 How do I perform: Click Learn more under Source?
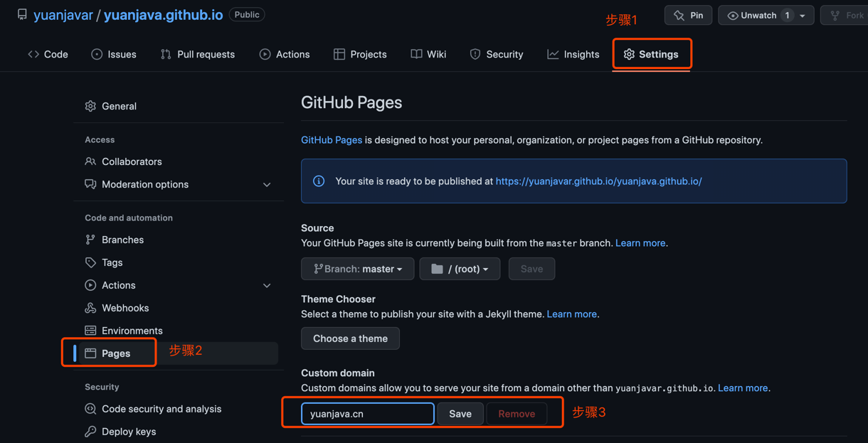(640, 243)
